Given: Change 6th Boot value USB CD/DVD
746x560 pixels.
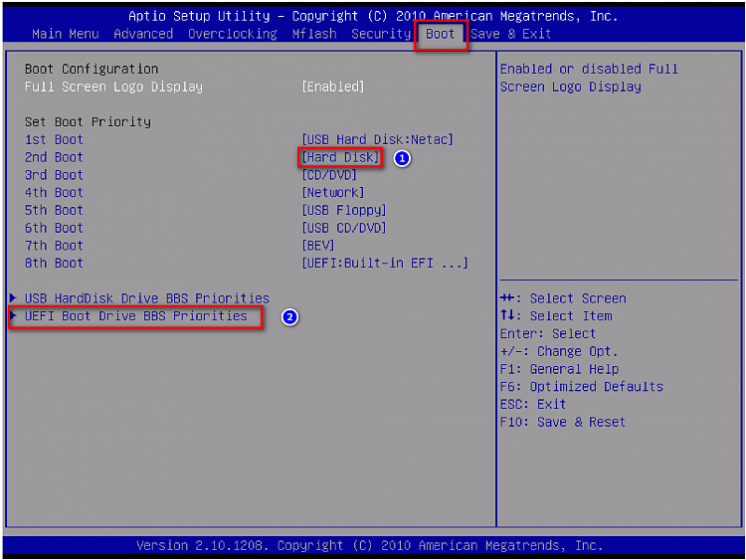Looking at the screenshot, I should coord(344,228).
